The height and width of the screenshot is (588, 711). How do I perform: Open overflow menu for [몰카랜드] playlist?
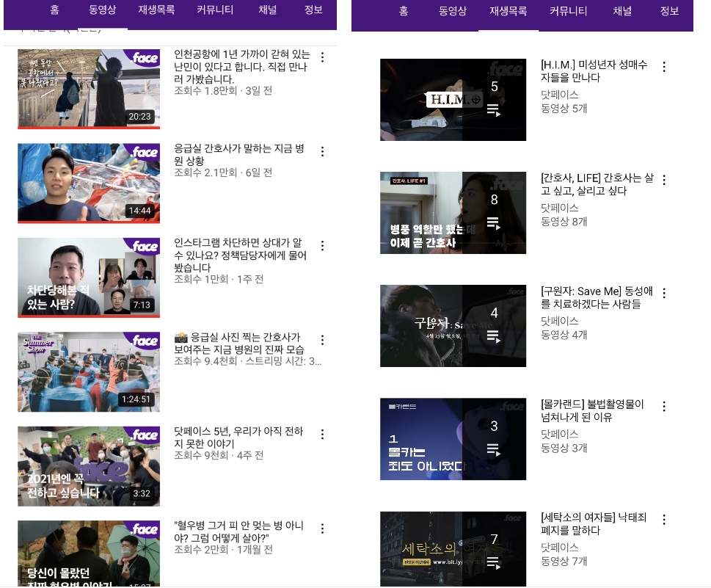tap(664, 406)
